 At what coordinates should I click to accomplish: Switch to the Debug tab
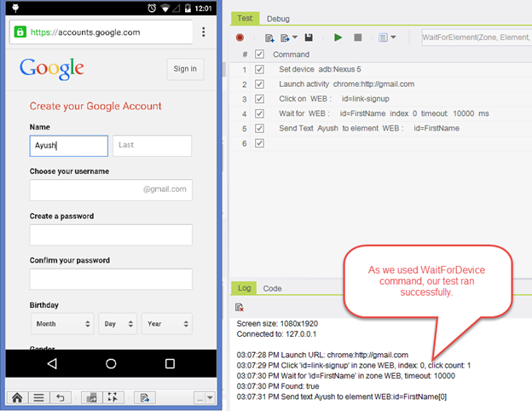[x=278, y=18]
